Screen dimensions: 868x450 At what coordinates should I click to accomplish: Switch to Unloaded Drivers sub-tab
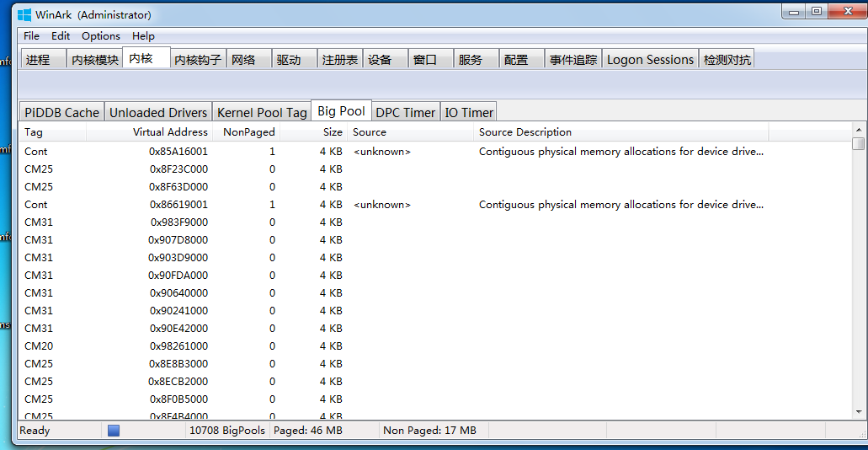pos(157,113)
